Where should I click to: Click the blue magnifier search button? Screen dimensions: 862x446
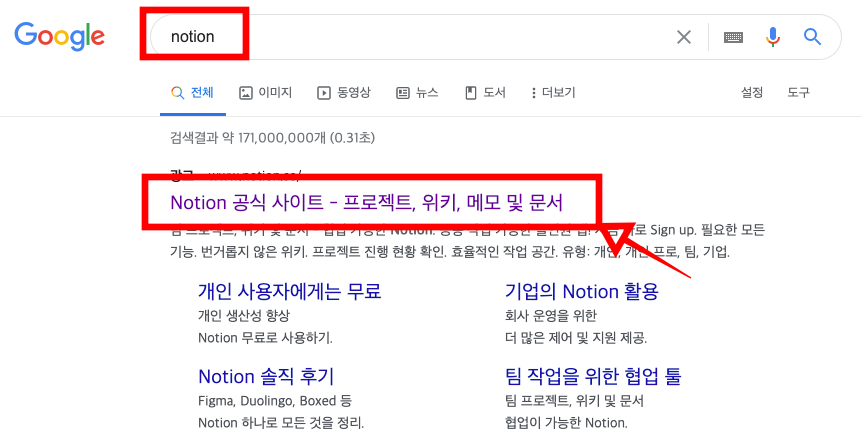(812, 37)
